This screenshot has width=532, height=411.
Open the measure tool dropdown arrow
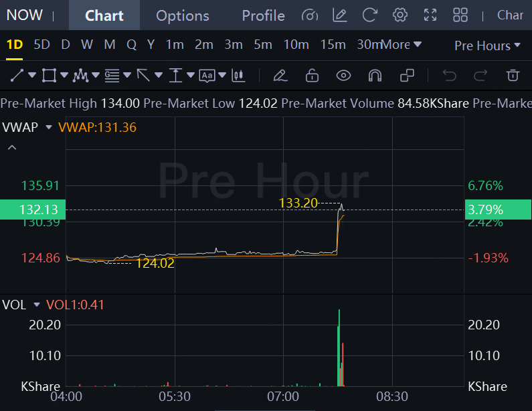coord(191,75)
